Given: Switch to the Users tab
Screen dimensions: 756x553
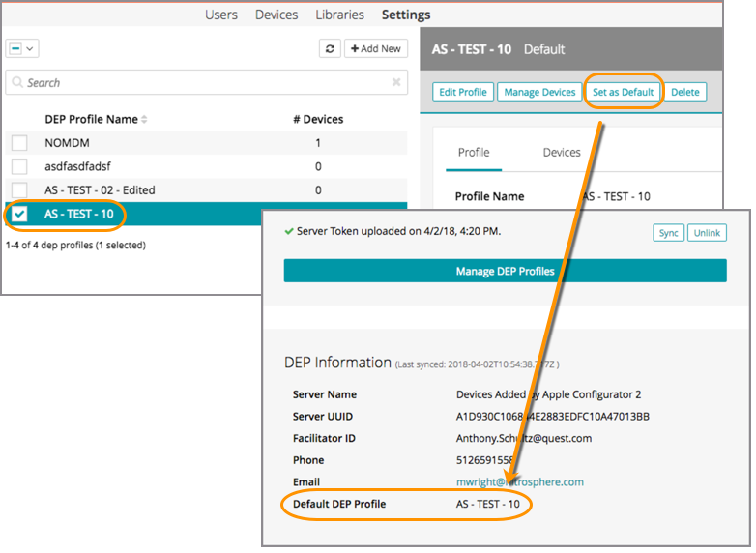Looking at the screenshot, I should [x=221, y=15].
